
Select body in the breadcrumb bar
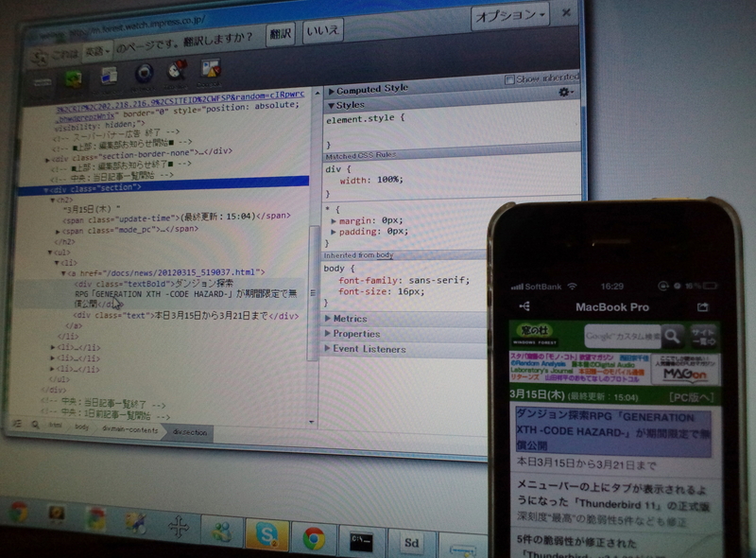81,427
